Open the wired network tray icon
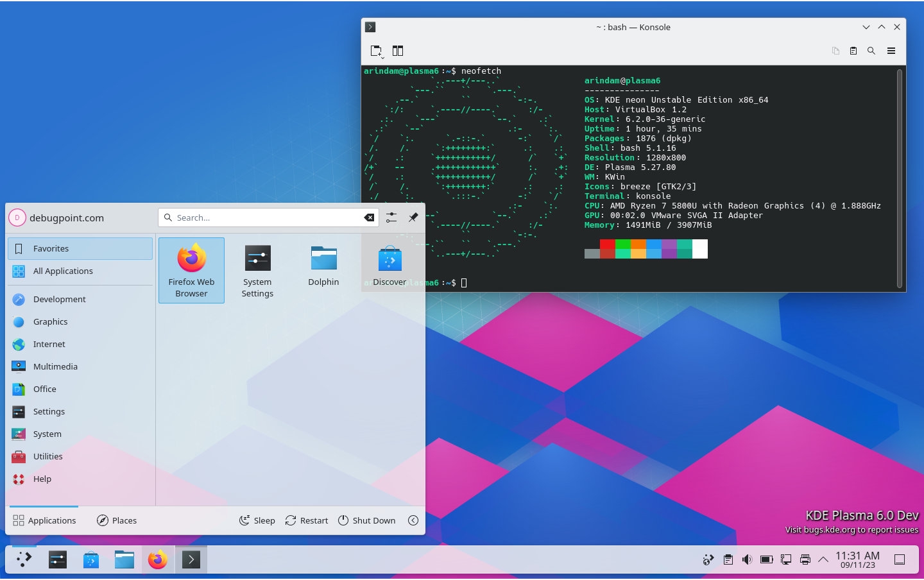The image size is (924, 580). pyautogui.click(x=785, y=559)
